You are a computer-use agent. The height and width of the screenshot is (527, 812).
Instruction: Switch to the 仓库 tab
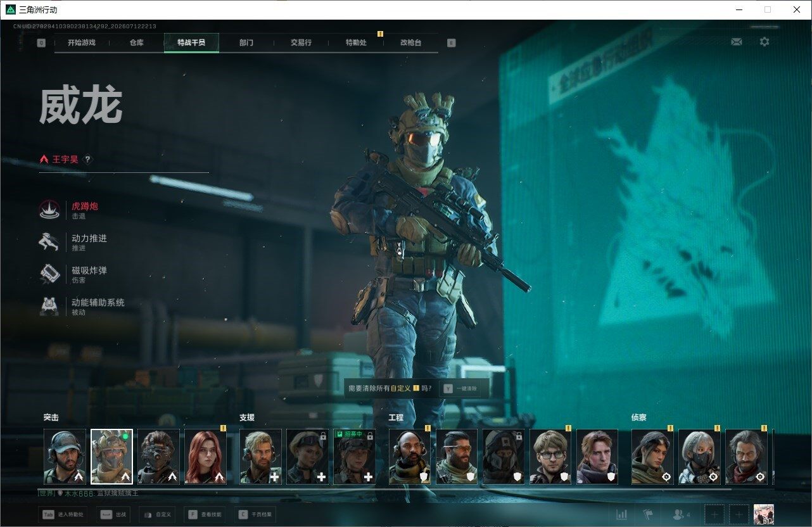click(x=136, y=43)
